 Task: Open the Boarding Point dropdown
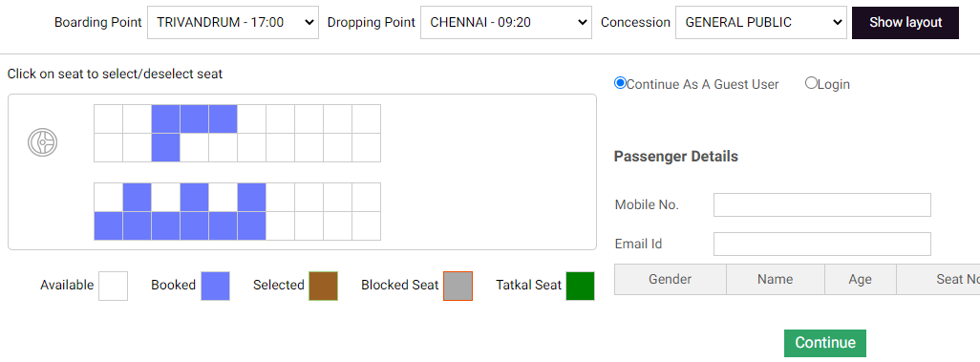coord(233,23)
